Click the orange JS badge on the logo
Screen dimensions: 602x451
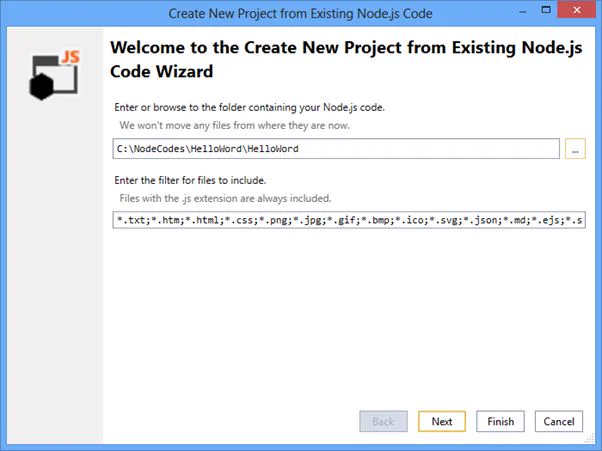70,57
